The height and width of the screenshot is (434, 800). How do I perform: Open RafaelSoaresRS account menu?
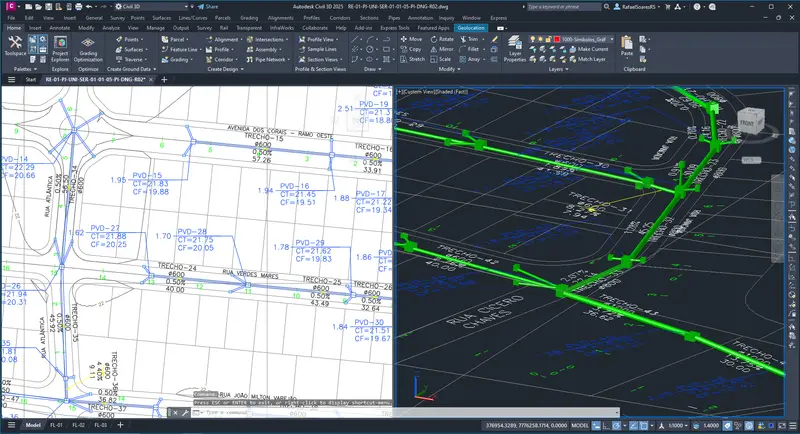coord(635,7)
